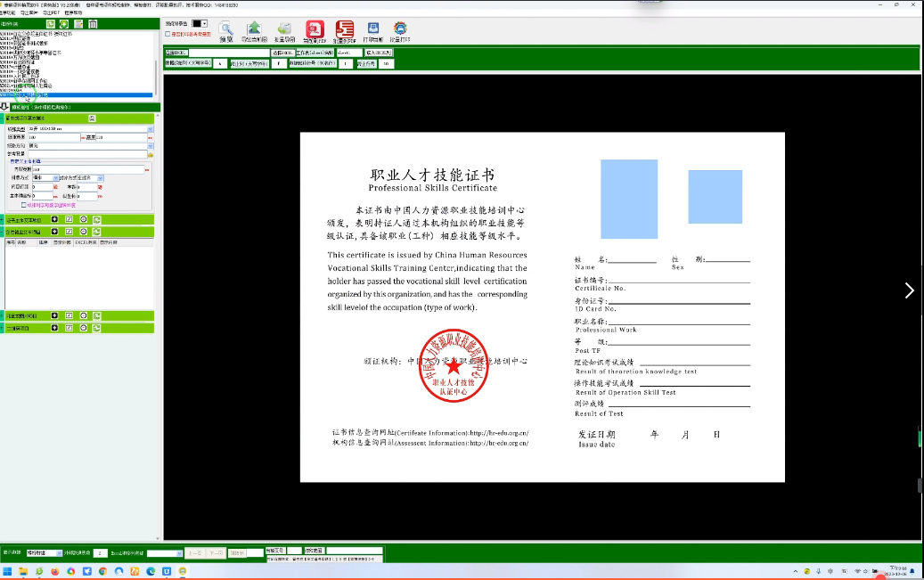Screen dimensions: 924x580
Task: Add item in main text items row
Action: [55, 219]
